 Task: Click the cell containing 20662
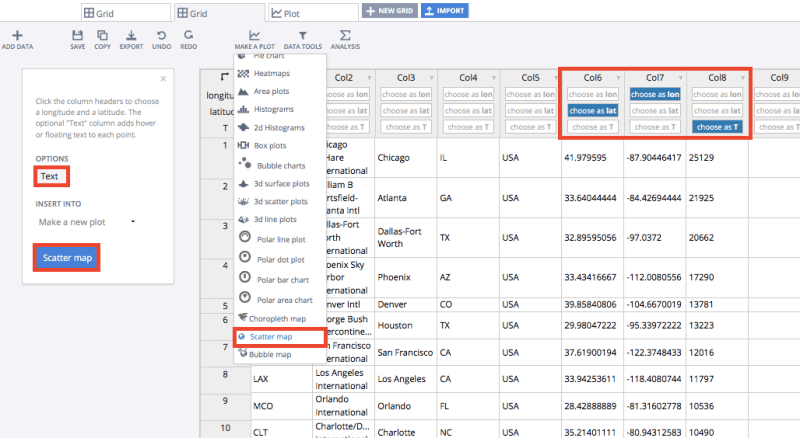tap(717, 238)
